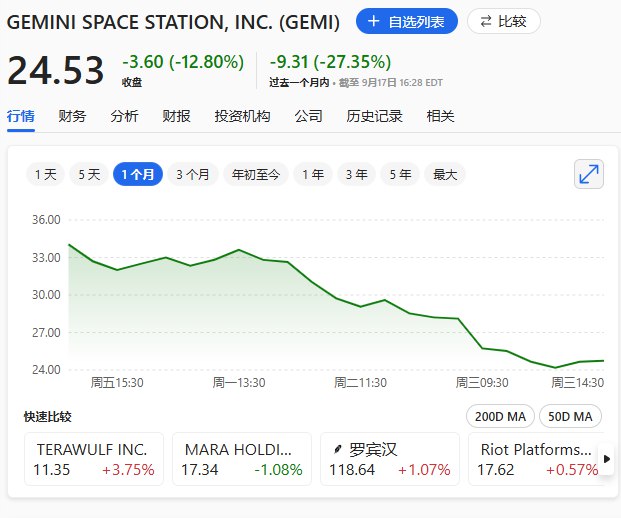Toggle the 200D MA indicator

[499, 416]
